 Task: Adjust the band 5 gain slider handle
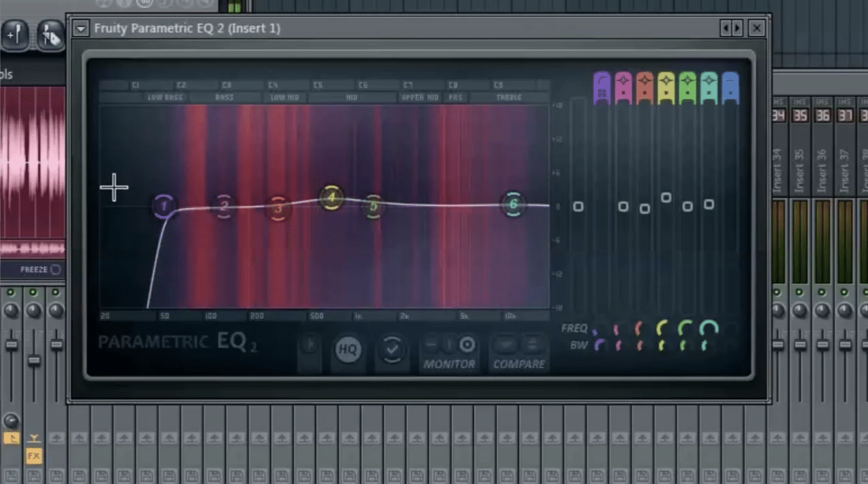pyautogui.click(x=687, y=206)
